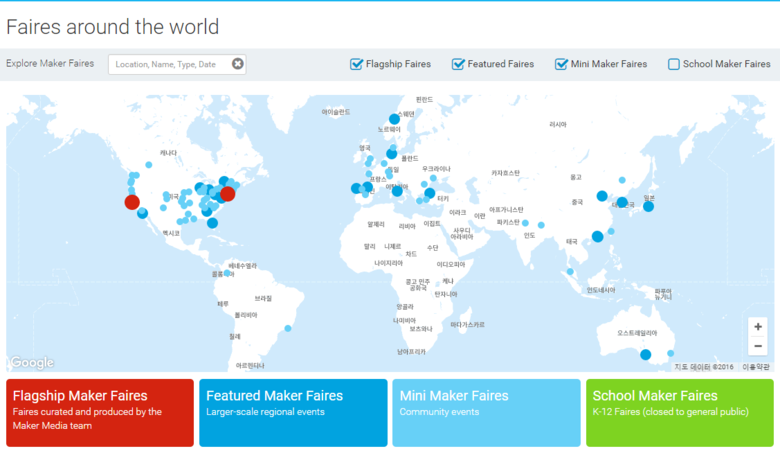Uncheck the Mini Maker Faires checkbox
The image size is (780, 451).
561,64
